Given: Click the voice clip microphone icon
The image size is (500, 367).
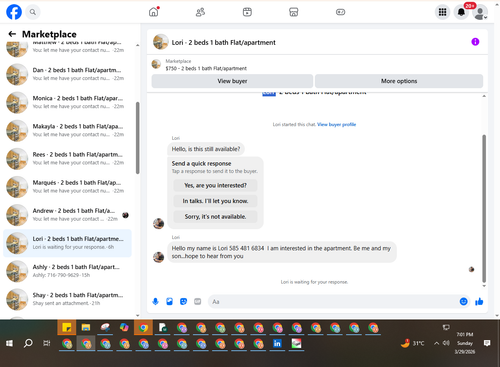Looking at the screenshot, I should tap(155, 302).
